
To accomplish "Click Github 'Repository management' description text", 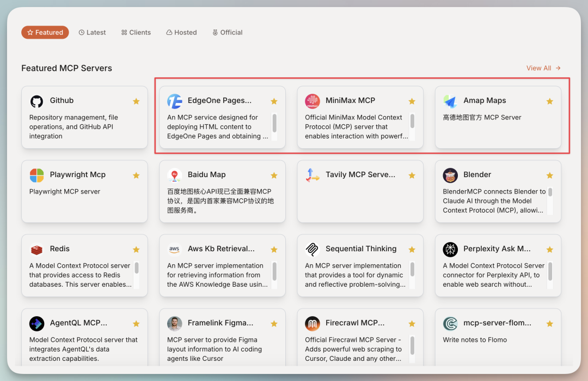I will [73, 127].
